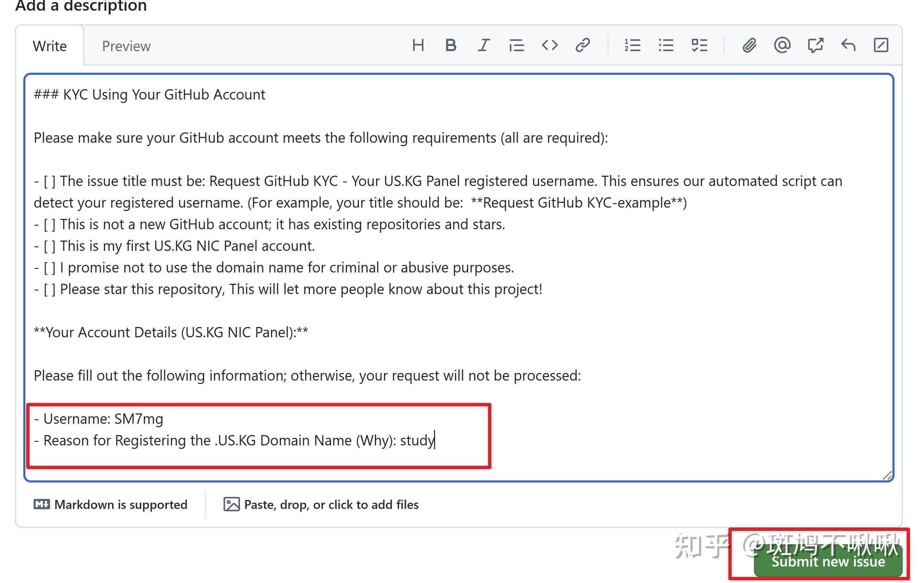Submit new issue with the green button
The image size is (924, 583).
pyautogui.click(x=828, y=561)
